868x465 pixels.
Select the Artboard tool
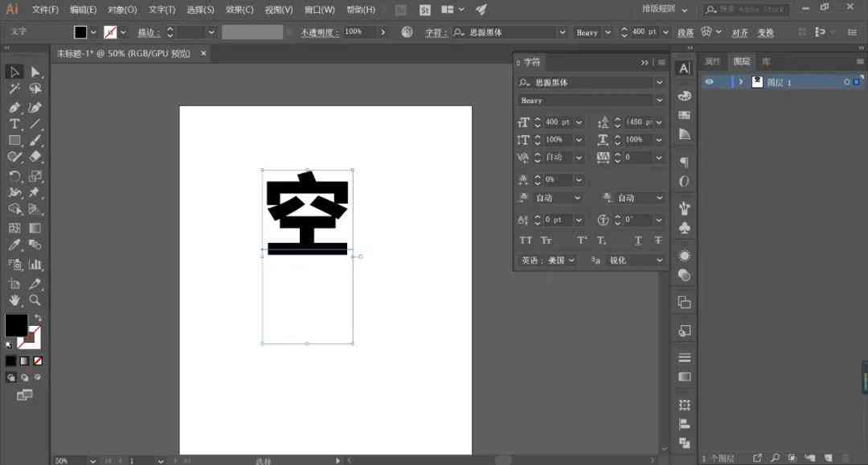[14, 284]
